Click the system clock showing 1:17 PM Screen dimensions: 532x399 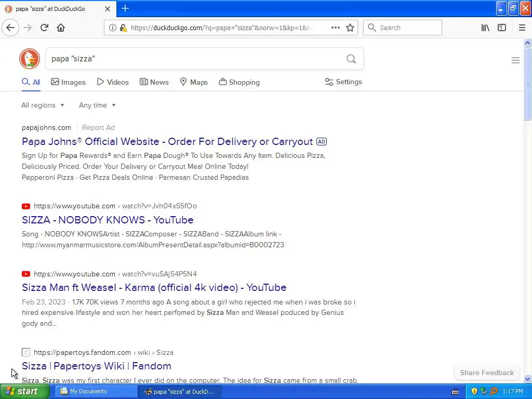coord(513,392)
